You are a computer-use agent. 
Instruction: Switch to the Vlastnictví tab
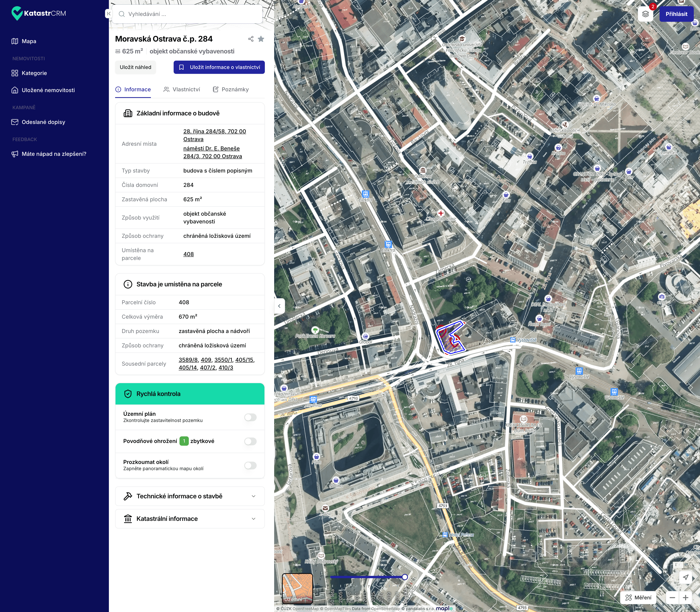click(x=182, y=90)
